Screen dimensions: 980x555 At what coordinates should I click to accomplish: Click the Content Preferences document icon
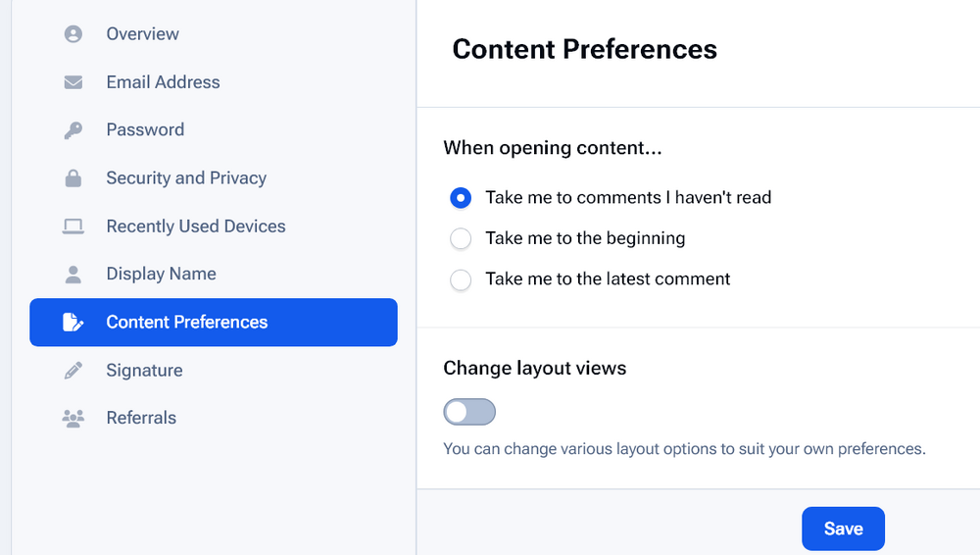click(73, 323)
